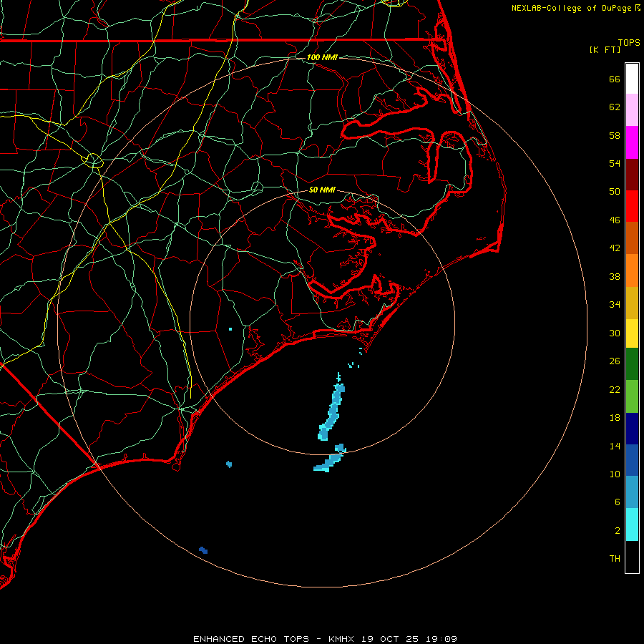
Task: Click the 100 NMI range ring label
Action: tap(322, 57)
